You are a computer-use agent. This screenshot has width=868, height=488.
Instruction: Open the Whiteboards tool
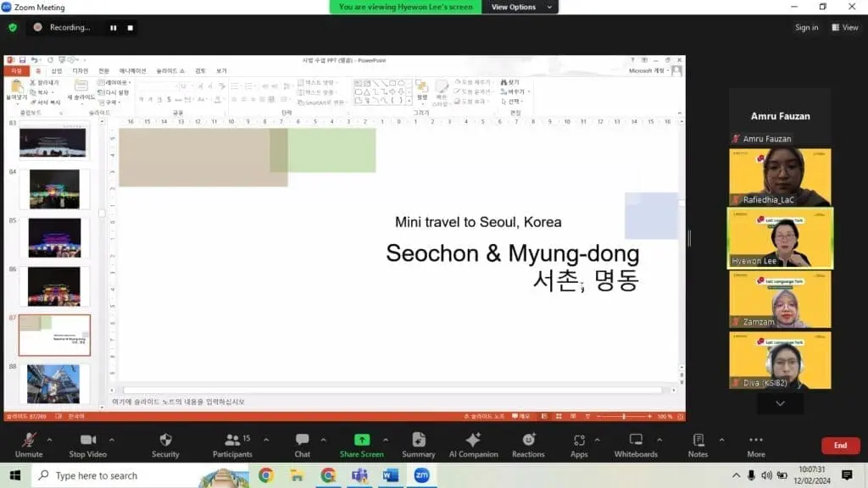636,444
